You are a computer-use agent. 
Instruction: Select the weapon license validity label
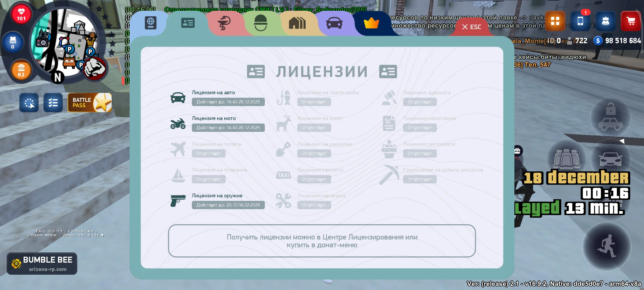[x=228, y=205]
